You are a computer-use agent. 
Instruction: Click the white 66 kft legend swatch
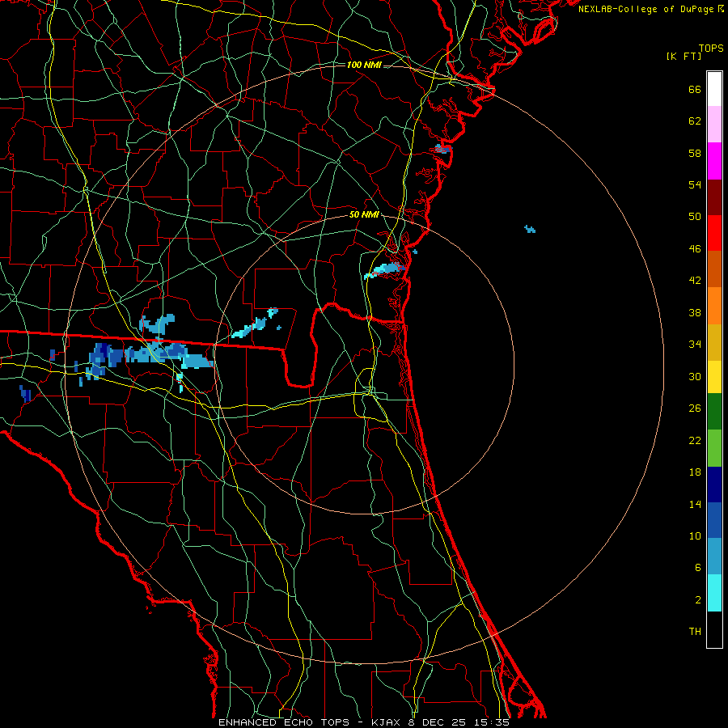714,89
